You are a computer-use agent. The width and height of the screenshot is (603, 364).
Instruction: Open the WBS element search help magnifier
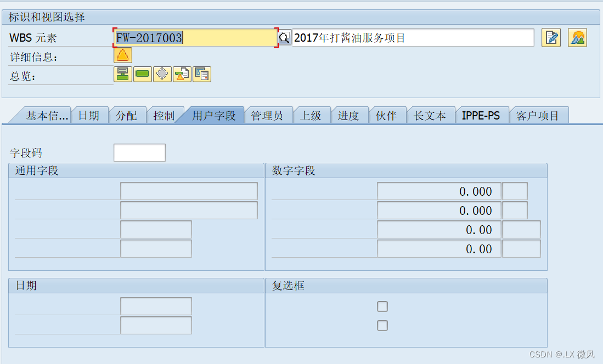(x=284, y=37)
